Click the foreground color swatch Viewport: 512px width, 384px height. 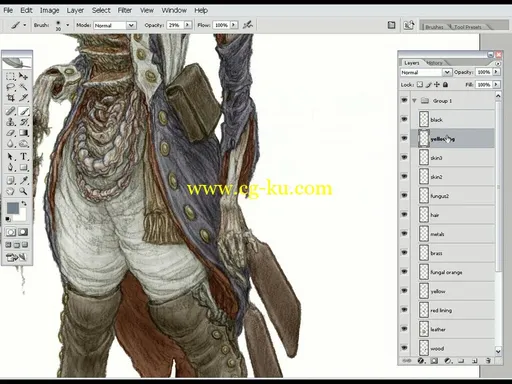click(13, 208)
